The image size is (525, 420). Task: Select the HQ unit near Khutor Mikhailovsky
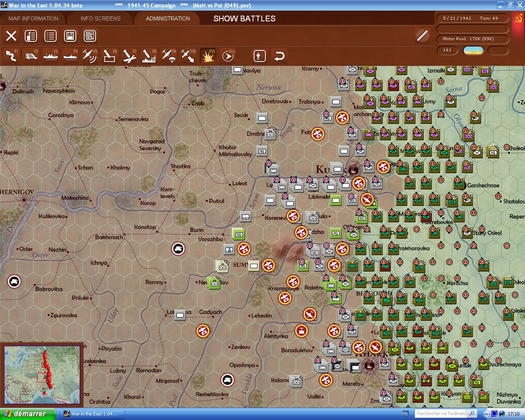pos(262,151)
